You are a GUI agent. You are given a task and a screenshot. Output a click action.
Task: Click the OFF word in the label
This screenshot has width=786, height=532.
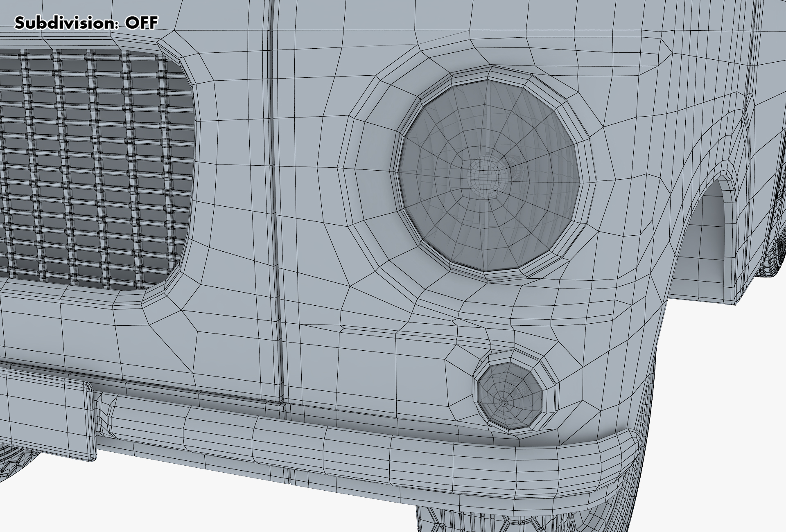pos(141,23)
